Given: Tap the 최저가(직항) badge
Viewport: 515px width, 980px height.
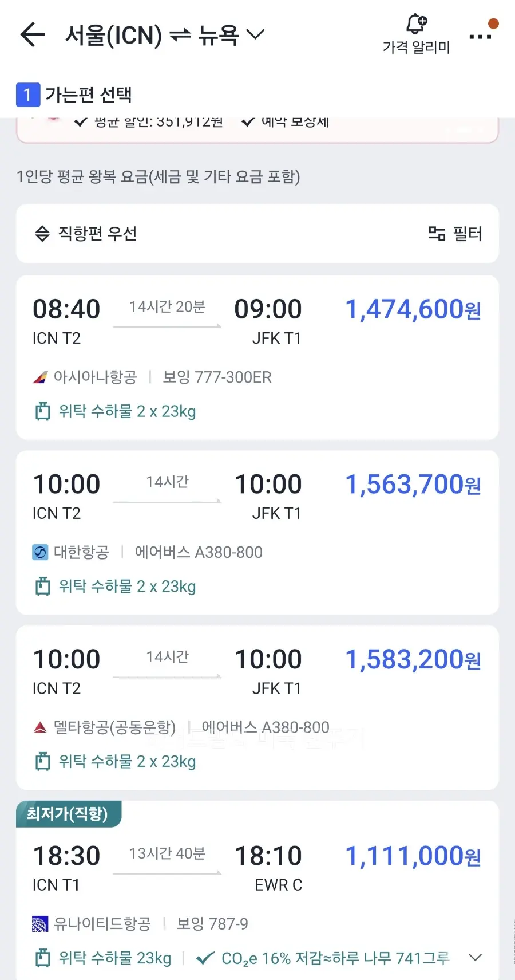Looking at the screenshot, I should 68,814.
